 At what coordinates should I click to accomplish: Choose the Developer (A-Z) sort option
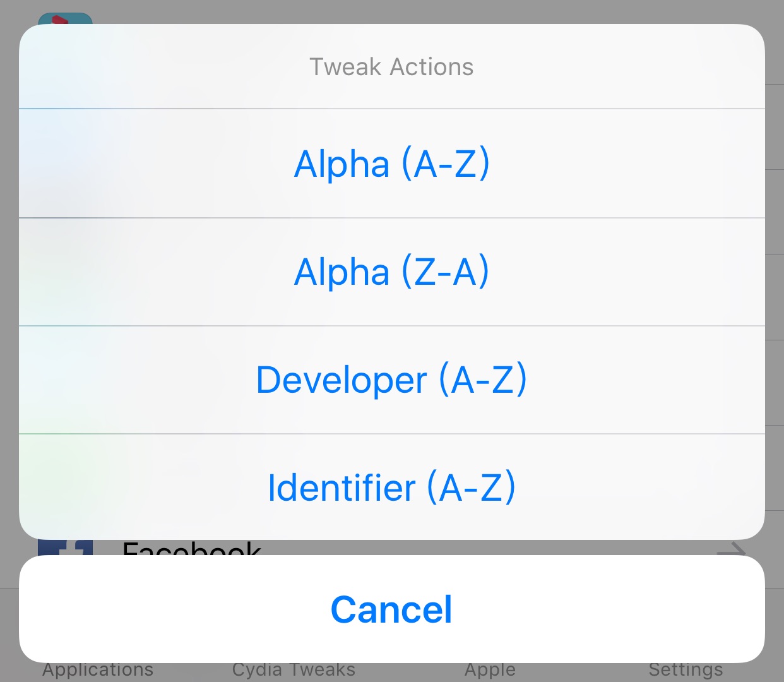coord(392,380)
